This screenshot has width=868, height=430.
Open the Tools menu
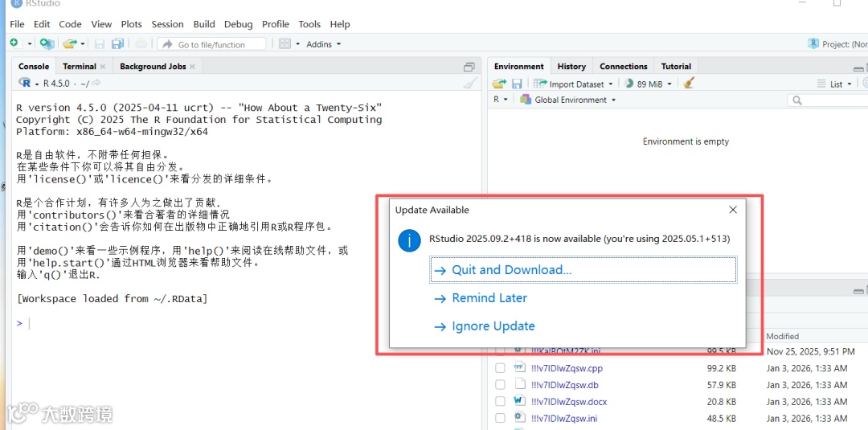pyautogui.click(x=309, y=24)
